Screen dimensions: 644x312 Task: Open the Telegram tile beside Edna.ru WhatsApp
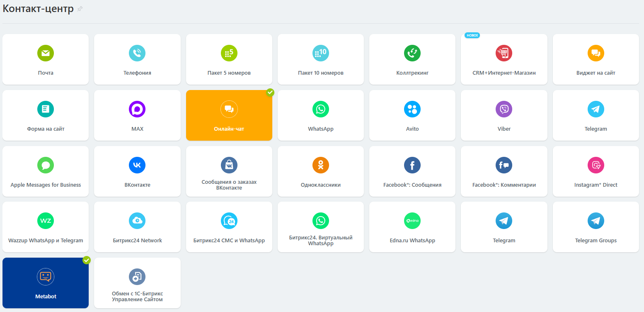pyautogui.click(x=504, y=227)
